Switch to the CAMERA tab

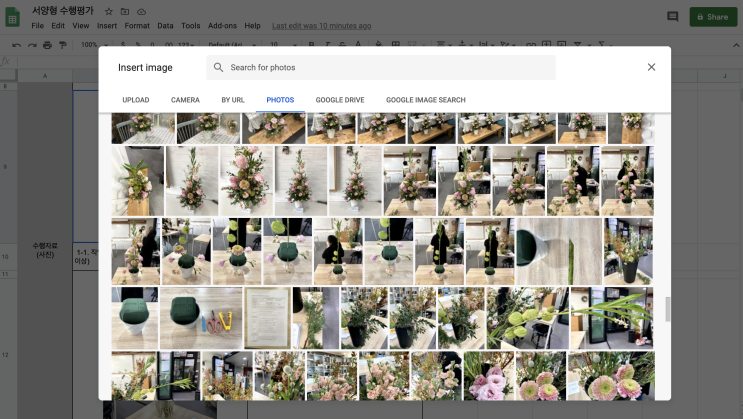(185, 100)
